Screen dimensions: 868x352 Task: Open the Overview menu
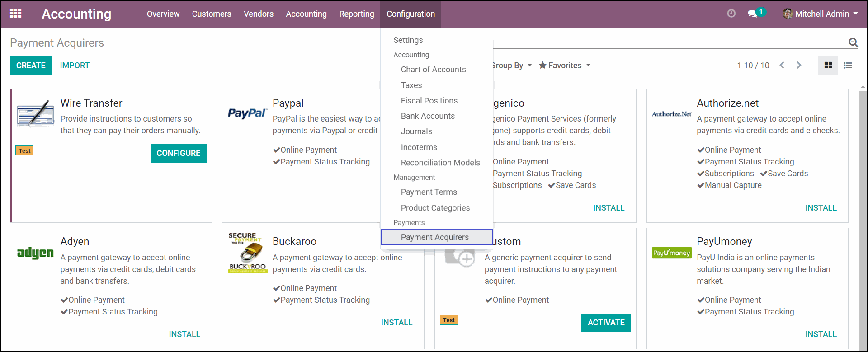pyautogui.click(x=163, y=14)
